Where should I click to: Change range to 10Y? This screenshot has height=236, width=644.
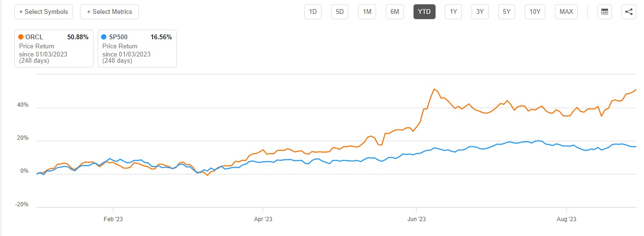tap(535, 12)
